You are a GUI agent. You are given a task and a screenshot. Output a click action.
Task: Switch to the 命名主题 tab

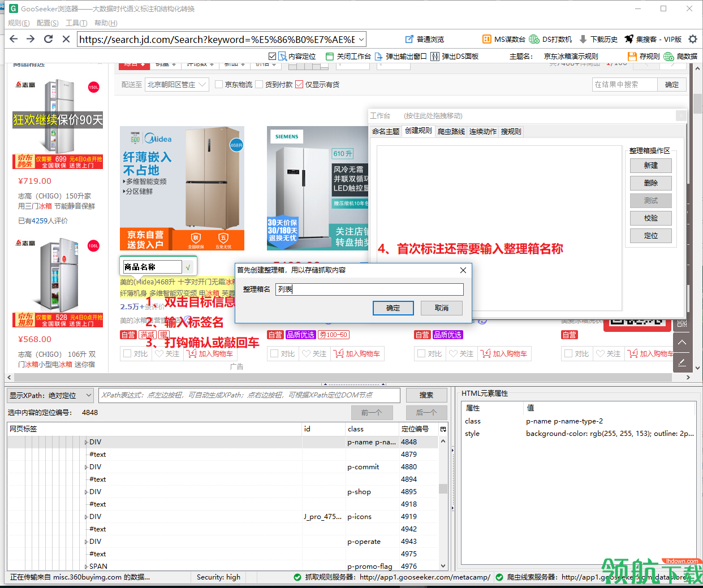386,131
